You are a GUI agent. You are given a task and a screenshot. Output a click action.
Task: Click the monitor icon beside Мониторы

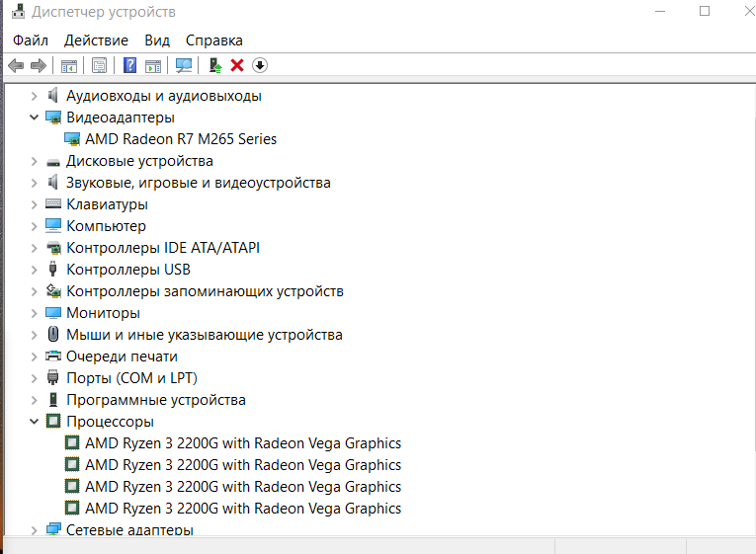[53, 313]
